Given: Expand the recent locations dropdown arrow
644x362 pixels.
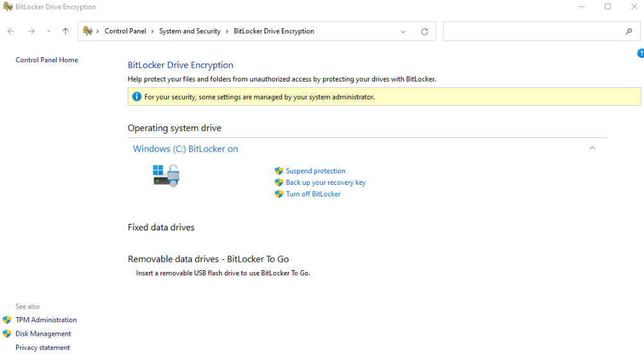Looking at the screenshot, I should coord(49,31).
